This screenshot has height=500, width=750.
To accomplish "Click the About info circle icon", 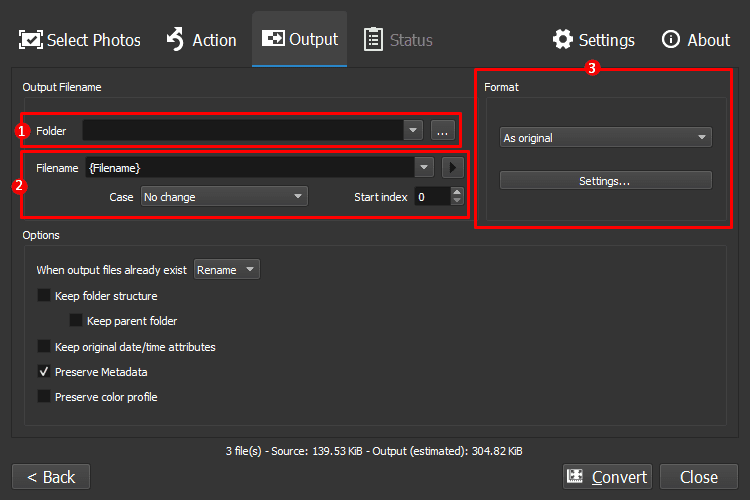I will [671, 39].
